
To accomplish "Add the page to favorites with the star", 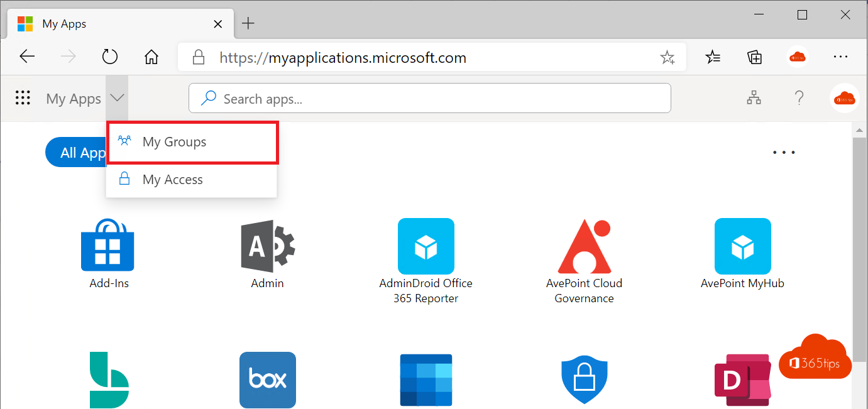I will click(x=667, y=57).
